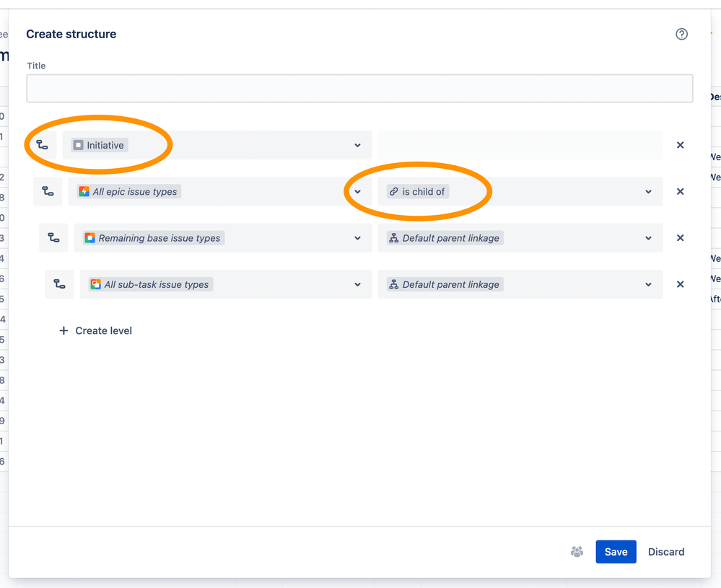Click the hierarchy icon beside All epic issue types

(48, 191)
